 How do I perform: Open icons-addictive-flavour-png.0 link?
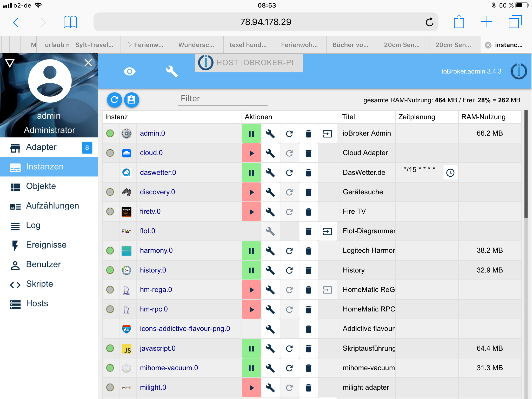pos(185,329)
